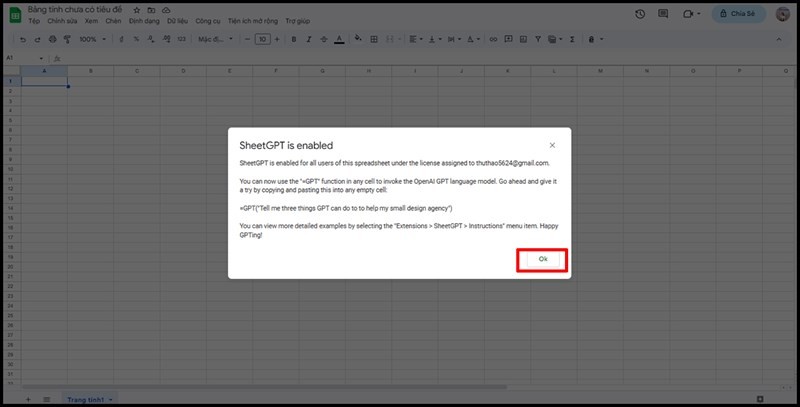
Task: Toggle strikethrough formatting
Action: pos(324,39)
